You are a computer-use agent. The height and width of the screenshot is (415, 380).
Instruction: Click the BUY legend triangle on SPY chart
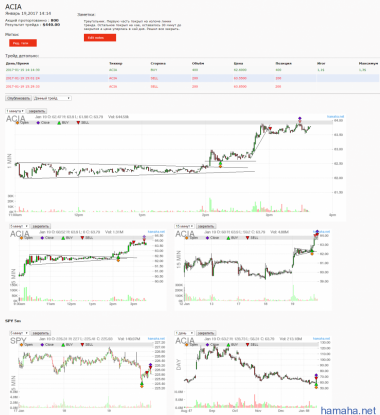(63, 345)
